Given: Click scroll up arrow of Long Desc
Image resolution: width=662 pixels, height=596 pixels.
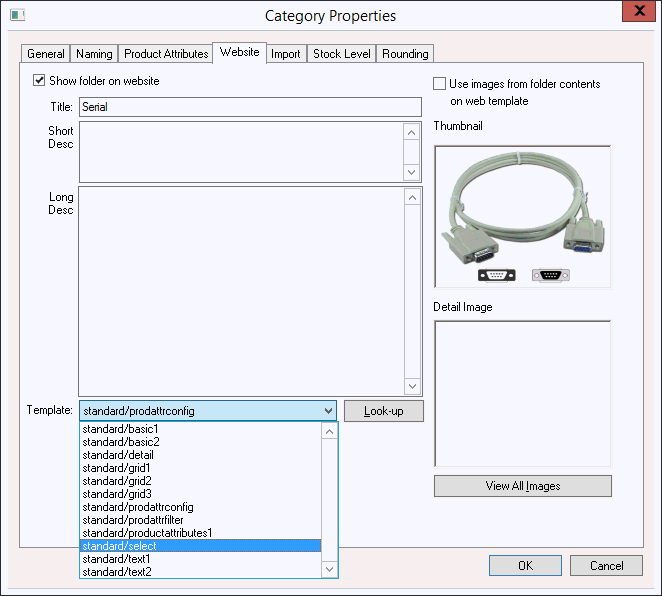Looking at the screenshot, I should pos(412,197).
